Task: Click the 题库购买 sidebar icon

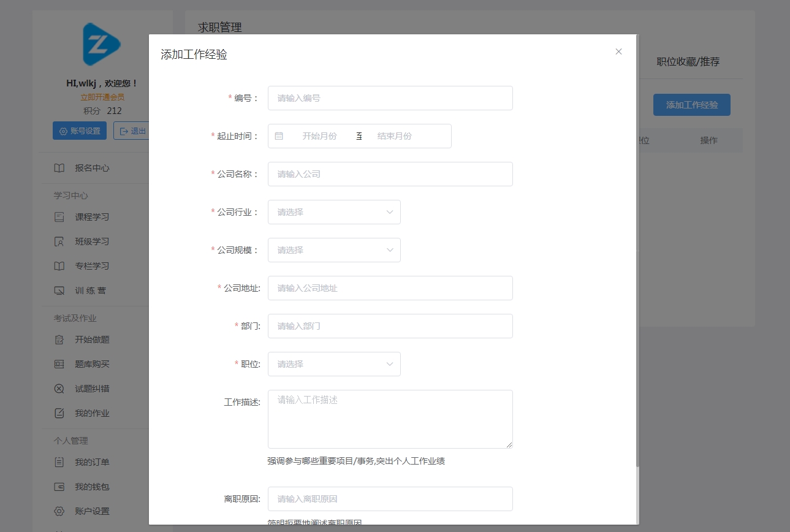Action: [59, 364]
